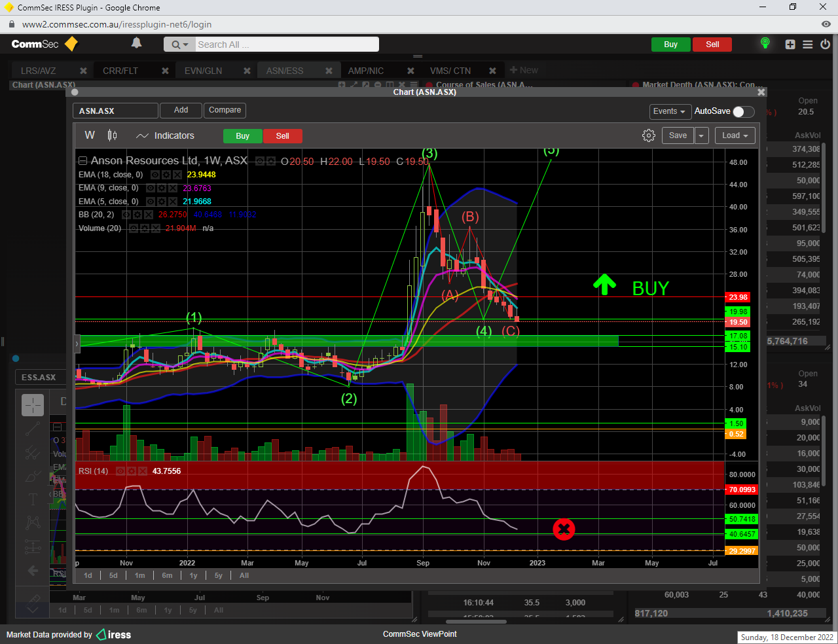This screenshot has height=644, width=838.
Task: Click the Search All field
Action: (x=287, y=45)
